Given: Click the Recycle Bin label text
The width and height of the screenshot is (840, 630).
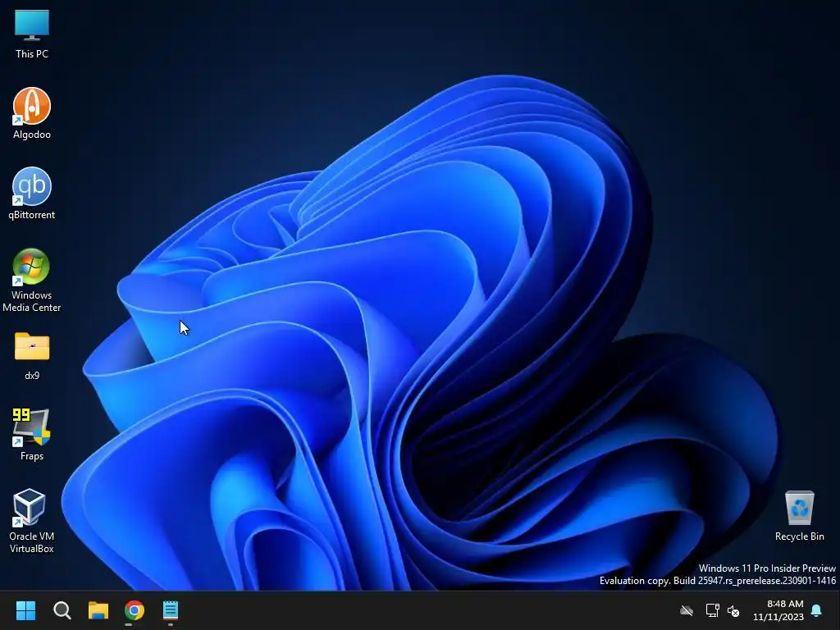Looking at the screenshot, I should click(x=799, y=536).
